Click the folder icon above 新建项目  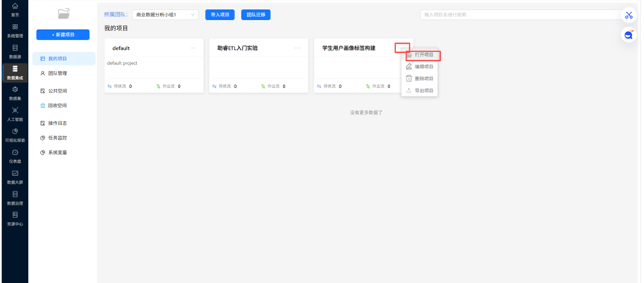(63, 13)
